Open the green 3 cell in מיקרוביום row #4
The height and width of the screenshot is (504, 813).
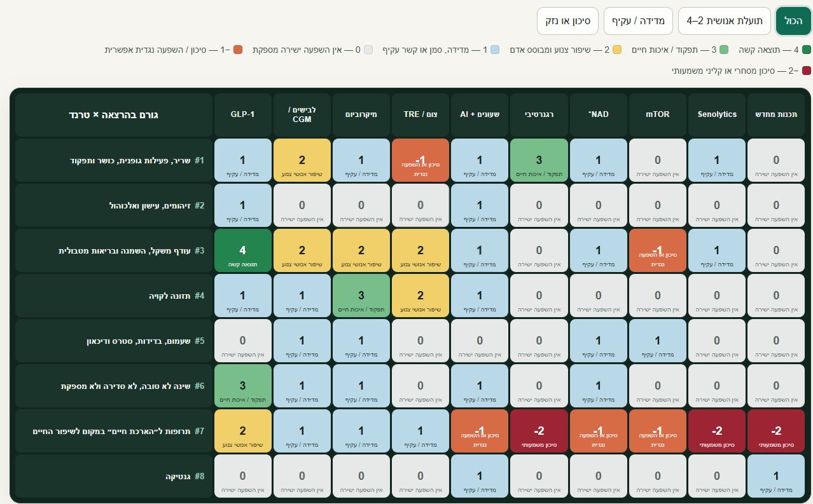coord(361,296)
